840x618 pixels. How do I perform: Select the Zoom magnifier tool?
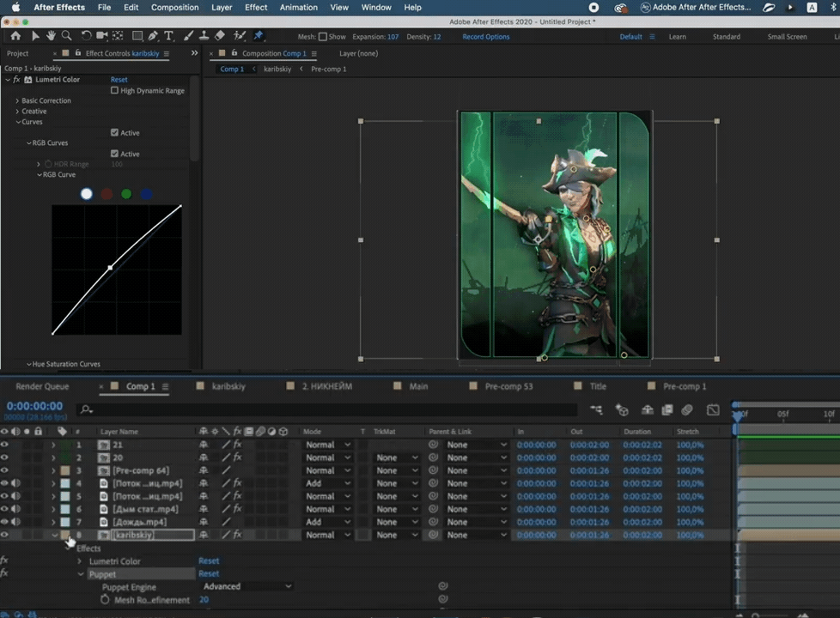point(66,36)
